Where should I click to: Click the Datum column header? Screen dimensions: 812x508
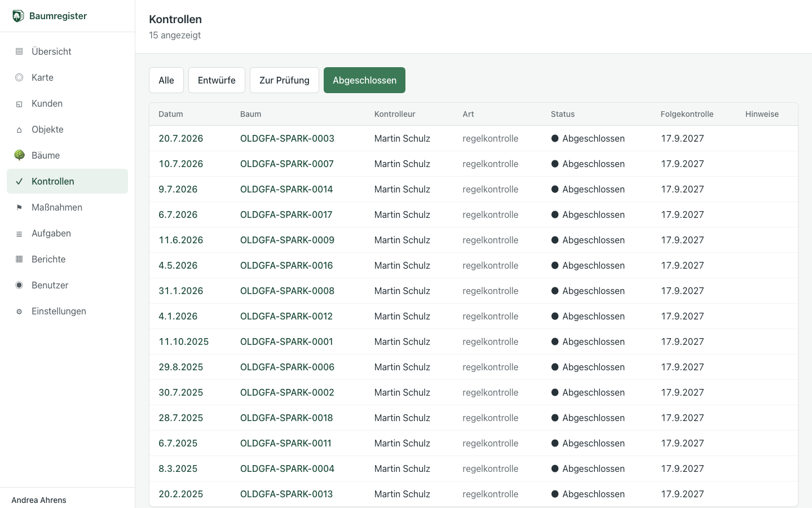[x=171, y=114]
